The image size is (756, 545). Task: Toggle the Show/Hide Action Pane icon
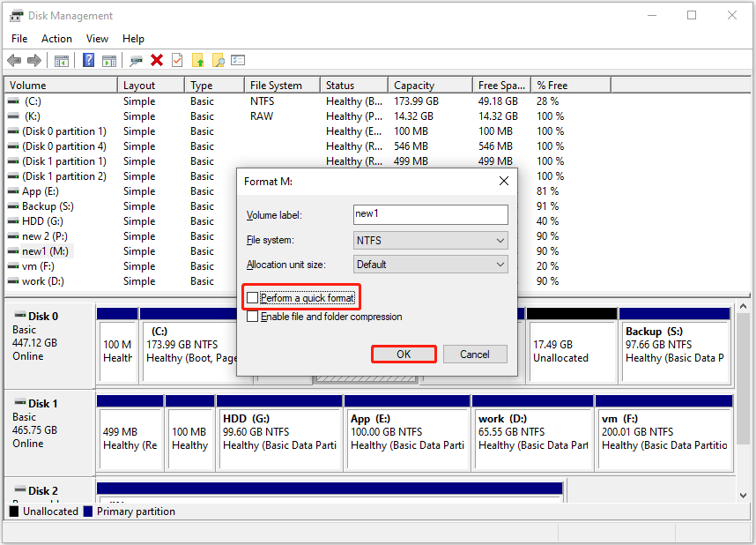(107, 60)
